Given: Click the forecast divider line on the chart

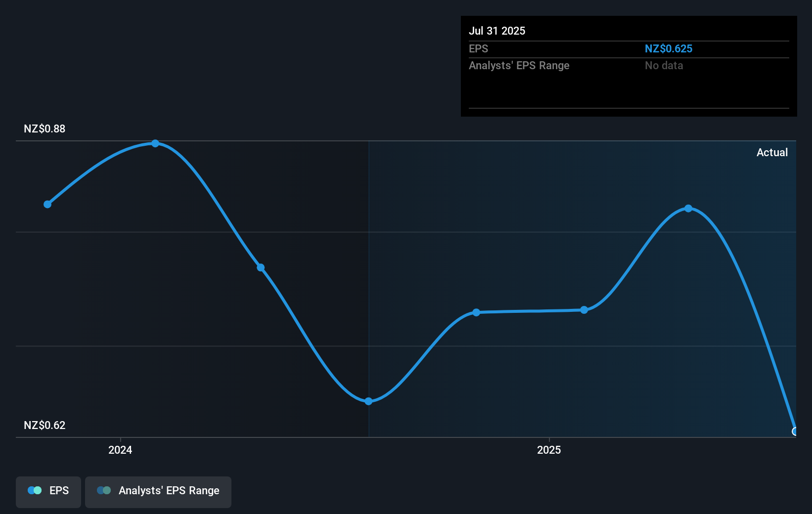Looking at the screenshot, I should click(368, 287).
